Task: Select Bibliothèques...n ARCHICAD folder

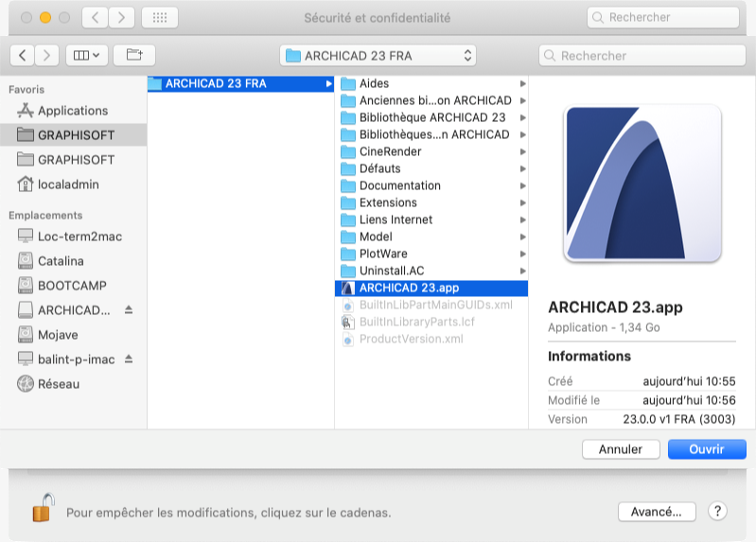Action: 431,134
